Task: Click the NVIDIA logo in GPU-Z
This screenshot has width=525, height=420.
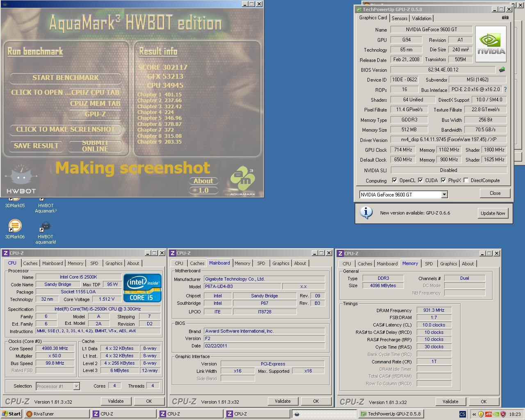Action: pyautogui.click(x=491, y=44)
